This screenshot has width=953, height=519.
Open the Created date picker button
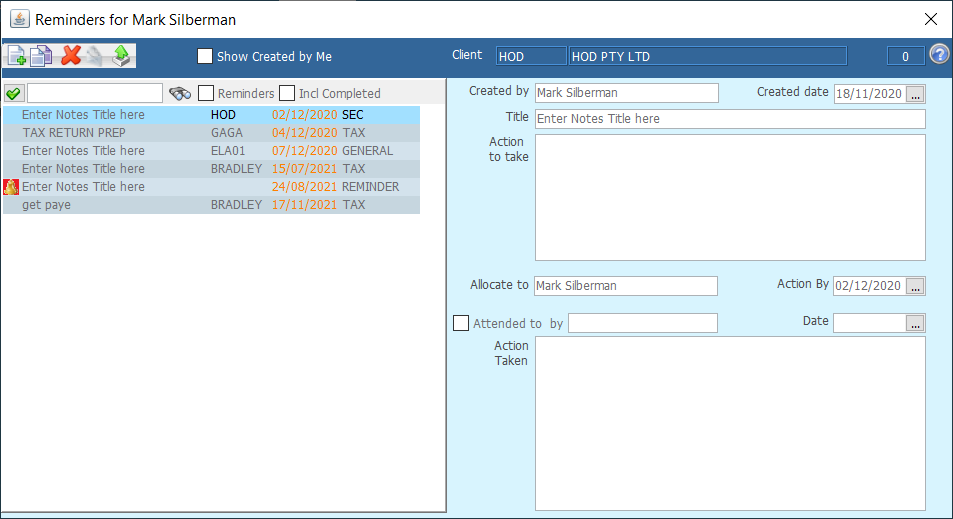pyautogui.click(x=916, y=93)
